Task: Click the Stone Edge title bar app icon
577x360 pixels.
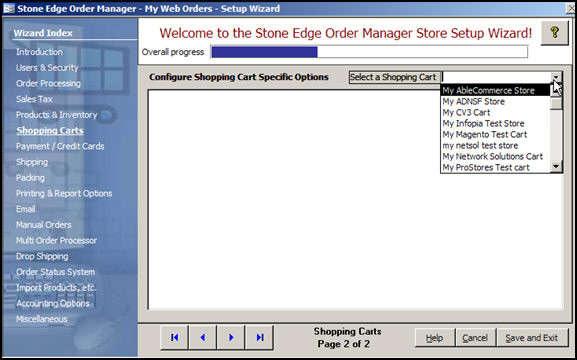Action: point(9,8)
